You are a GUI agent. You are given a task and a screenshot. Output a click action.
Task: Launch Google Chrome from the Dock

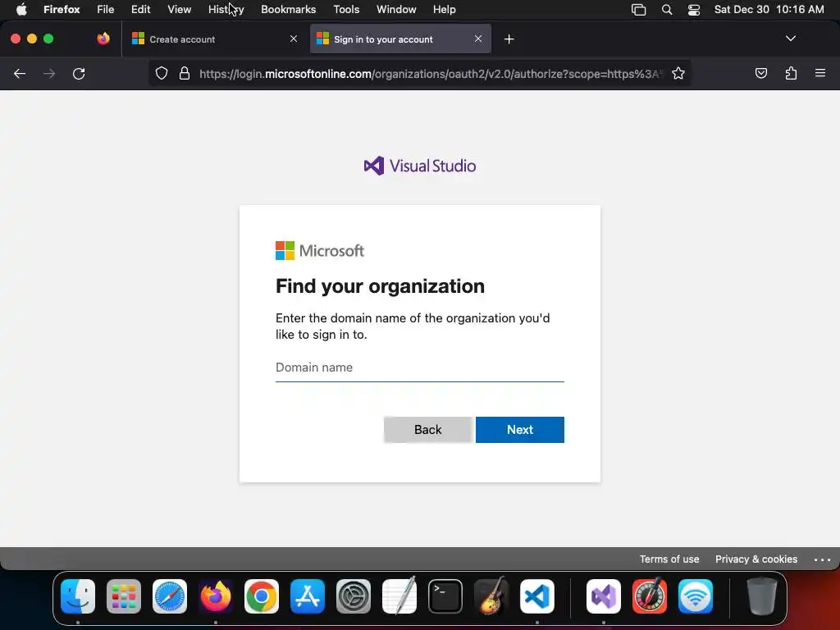coord(262,596)
